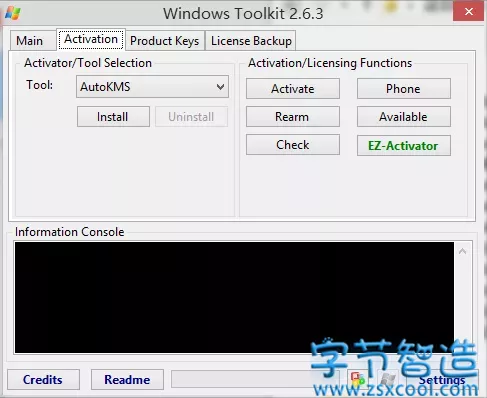
Task: Click the console scrollbar up arrow
Action: click(463, 251)
